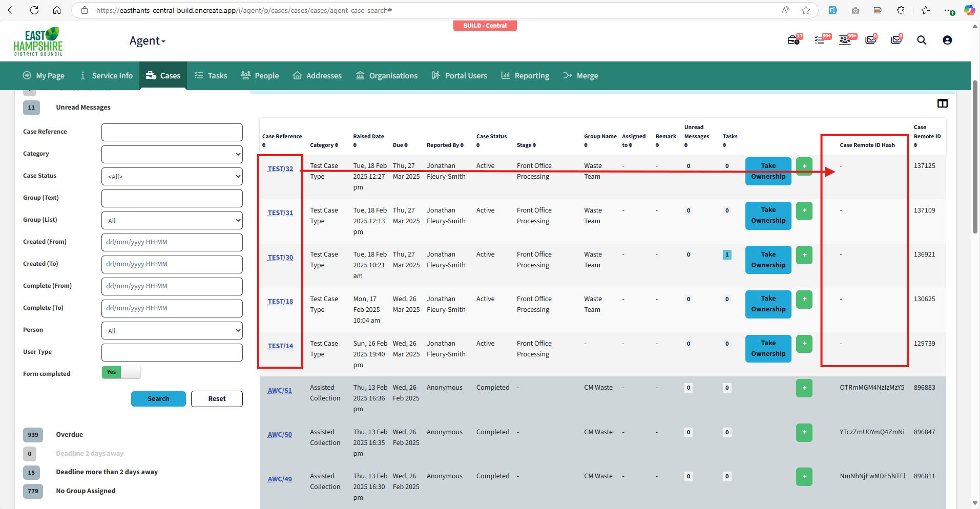Open the mail icon immediately left of the magnifier

(896, 40)
